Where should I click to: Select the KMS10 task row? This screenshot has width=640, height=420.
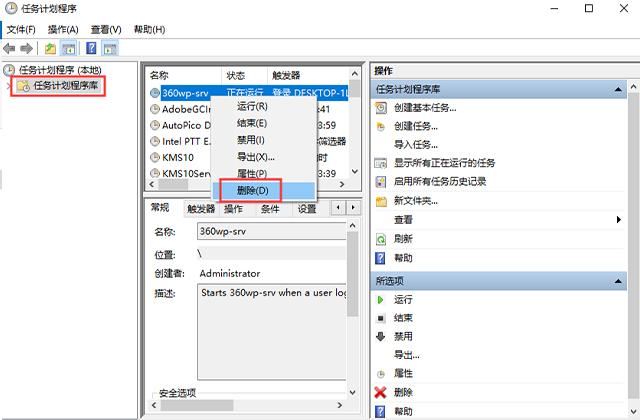click(x=178, y=158)
